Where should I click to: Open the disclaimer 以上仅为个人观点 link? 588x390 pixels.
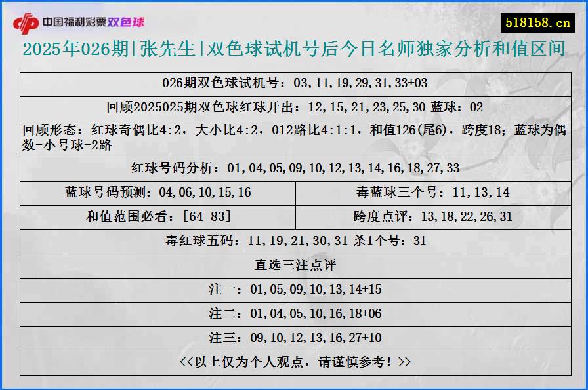pos(294,362)
